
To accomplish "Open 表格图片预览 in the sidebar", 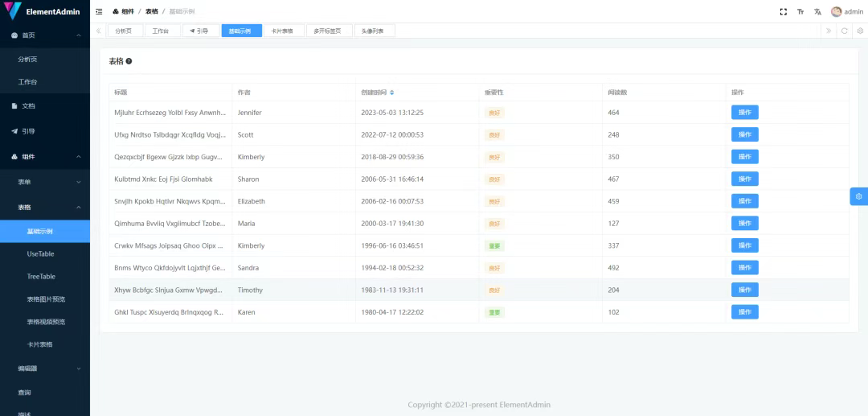I will [45, 299].
